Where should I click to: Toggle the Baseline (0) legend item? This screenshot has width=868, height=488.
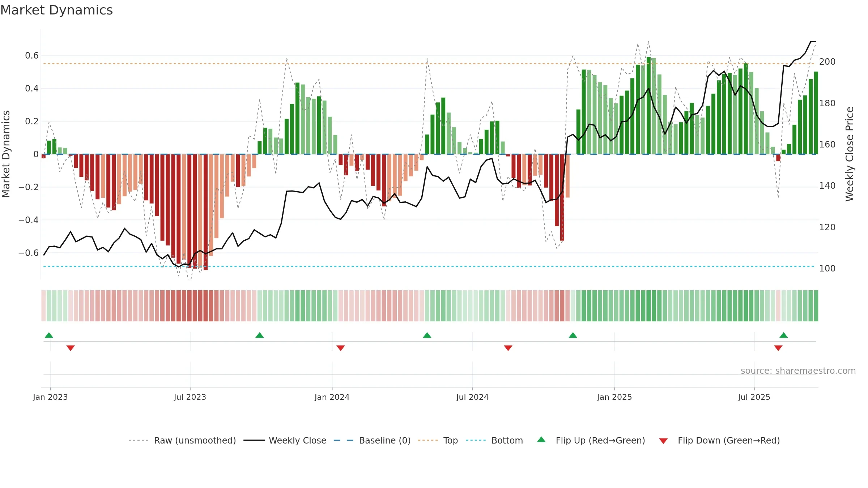coord(372,440)
